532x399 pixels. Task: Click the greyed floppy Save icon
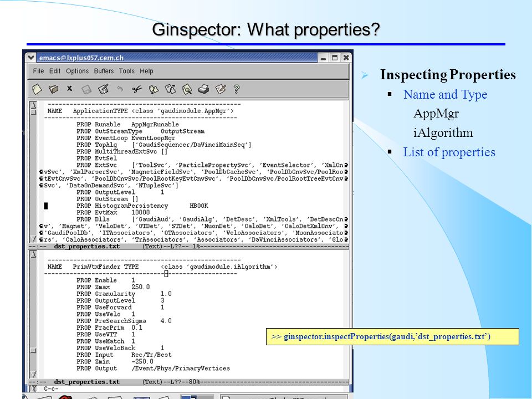click(86, 90)
